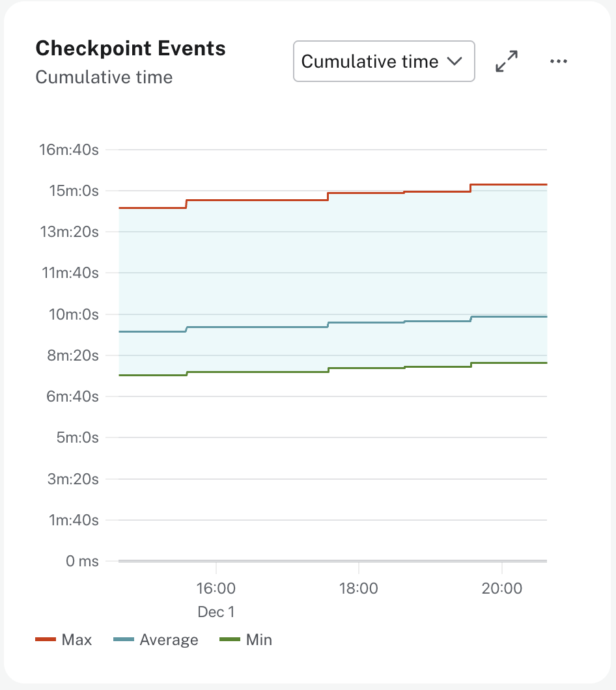The width and height of the screenshot is (616, 690).
Task: Click the diagonal expand arrows icon
Action: tap(506, 61)
